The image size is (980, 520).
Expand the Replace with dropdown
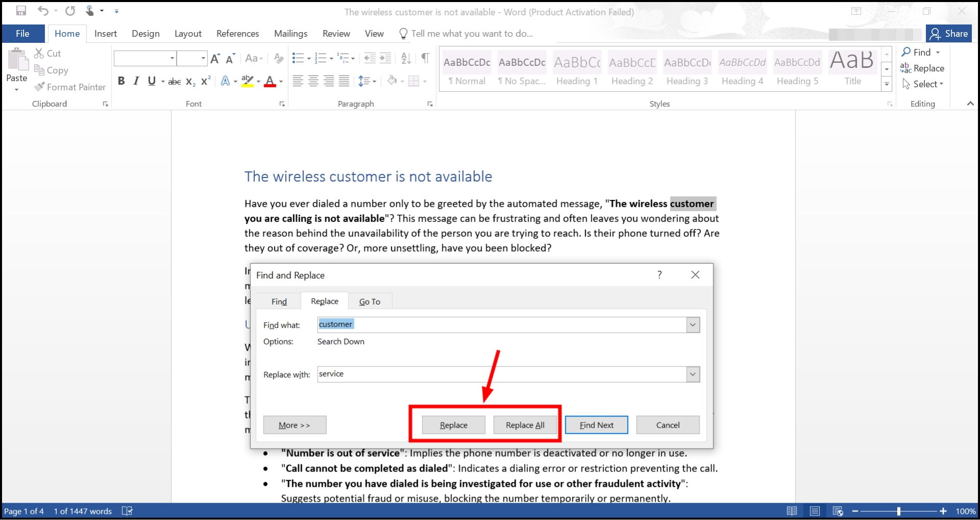(692, 374)
